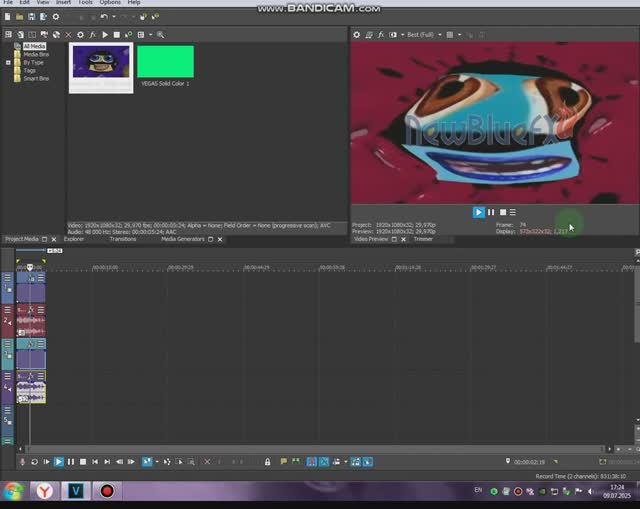The height and width of the screenshot is (509, 640).
Task: Click the Insert Region icon
Action: 296,462
